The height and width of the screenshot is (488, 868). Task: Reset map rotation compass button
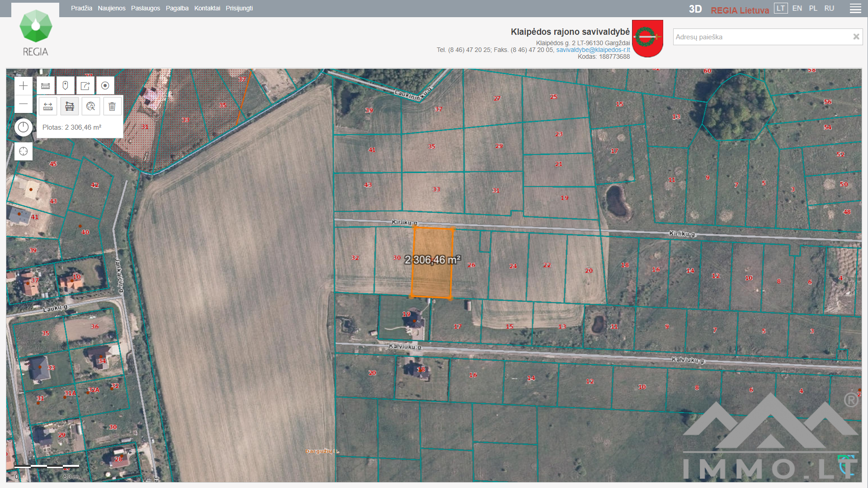click(24, 127)
